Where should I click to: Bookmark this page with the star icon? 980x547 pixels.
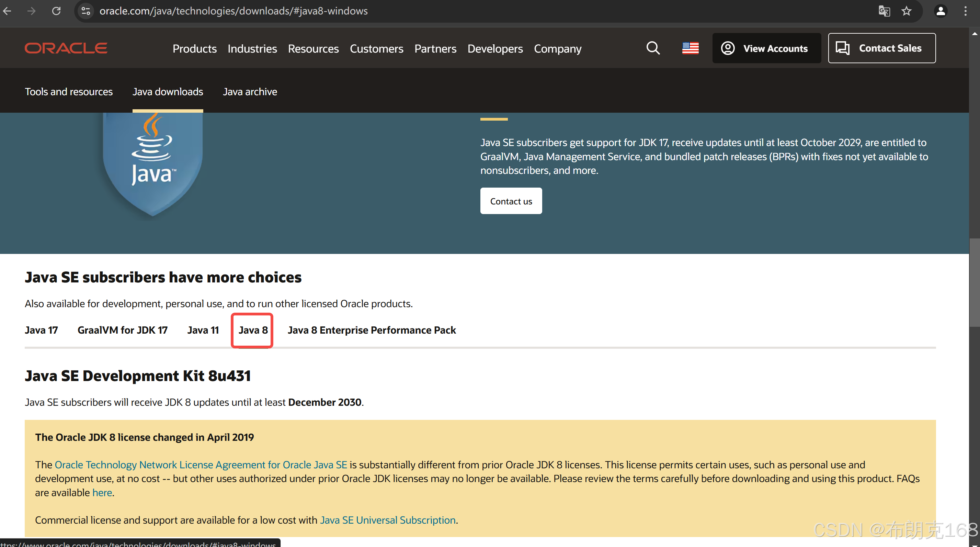906,11
